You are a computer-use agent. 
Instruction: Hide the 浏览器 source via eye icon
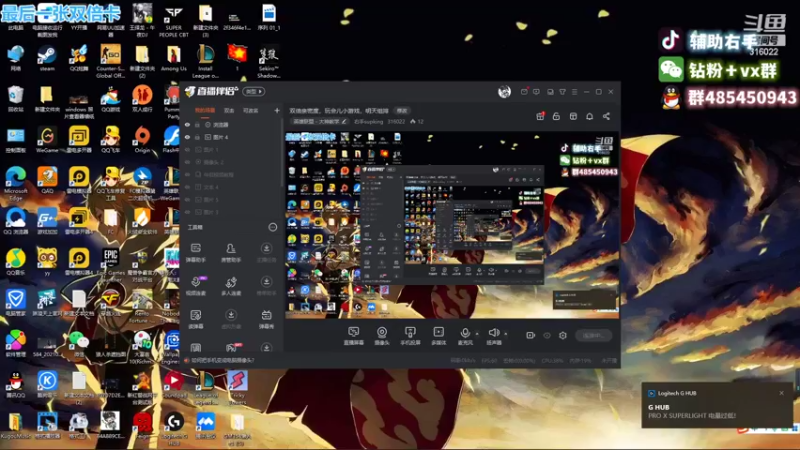tap(187, 124)
